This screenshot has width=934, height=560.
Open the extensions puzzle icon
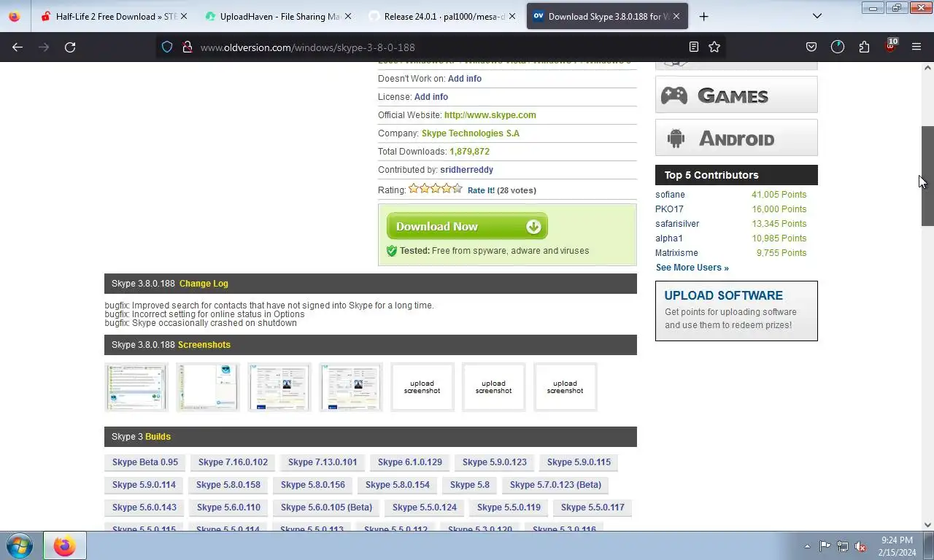(864, 47)
